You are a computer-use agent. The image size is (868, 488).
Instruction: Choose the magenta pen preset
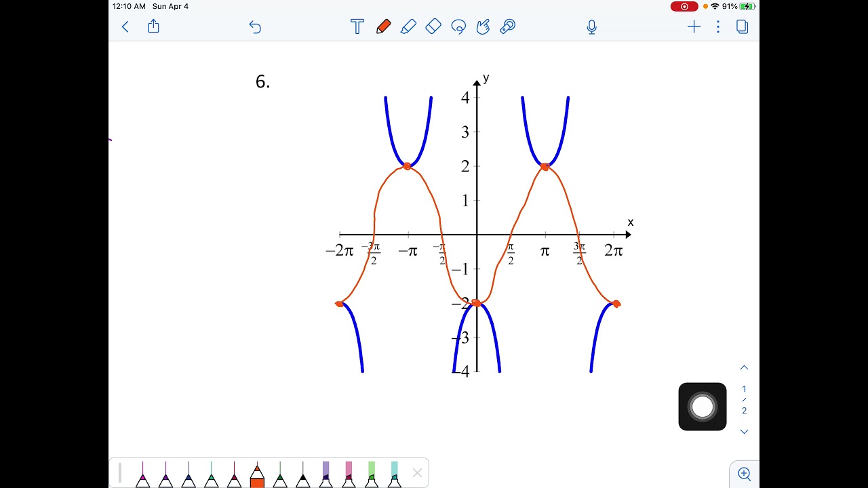(142, 474)
